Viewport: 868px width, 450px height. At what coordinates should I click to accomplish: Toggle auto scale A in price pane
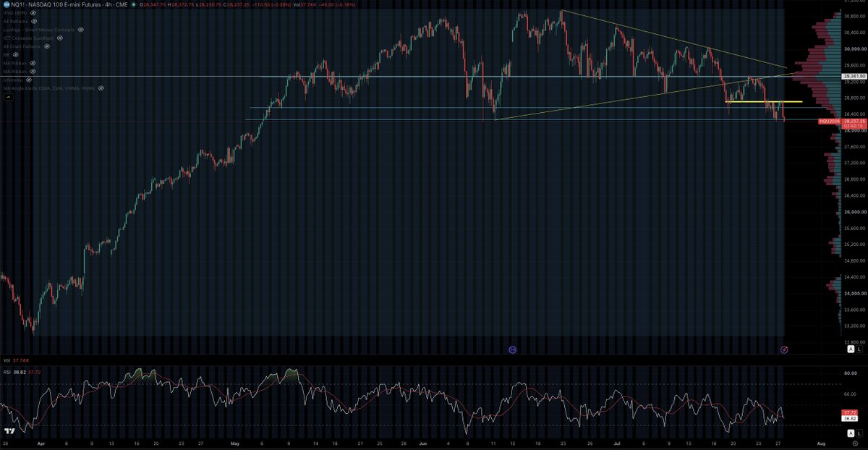pyautogui.click(x=851, y=349)
